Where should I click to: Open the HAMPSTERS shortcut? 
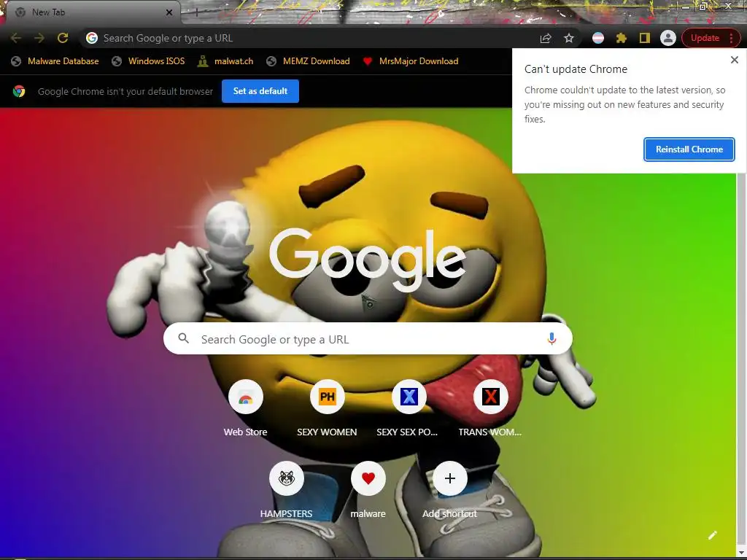click(286, 490)
